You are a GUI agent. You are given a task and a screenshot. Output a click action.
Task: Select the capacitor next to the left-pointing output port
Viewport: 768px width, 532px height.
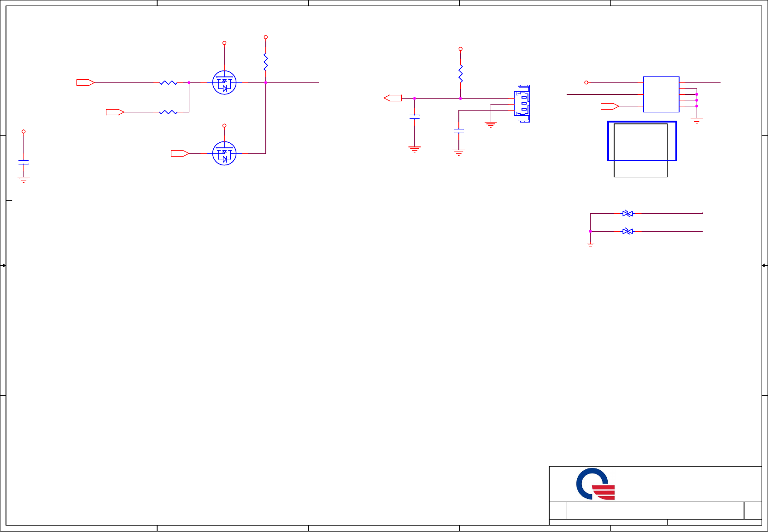(x=415, y=117)
